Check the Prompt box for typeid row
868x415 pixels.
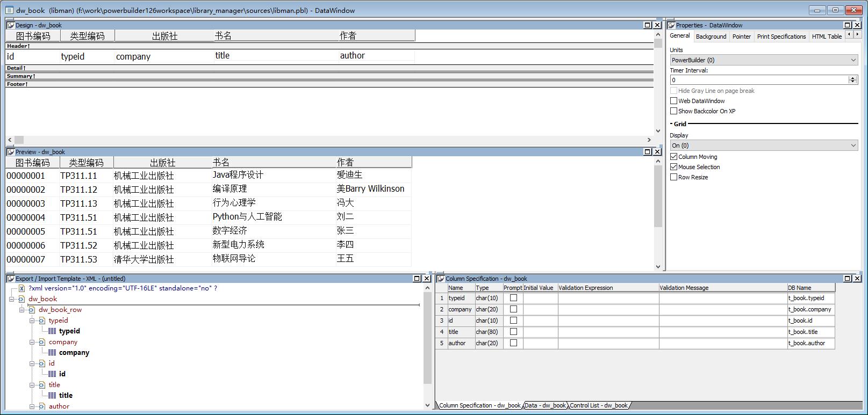point(513,298)
